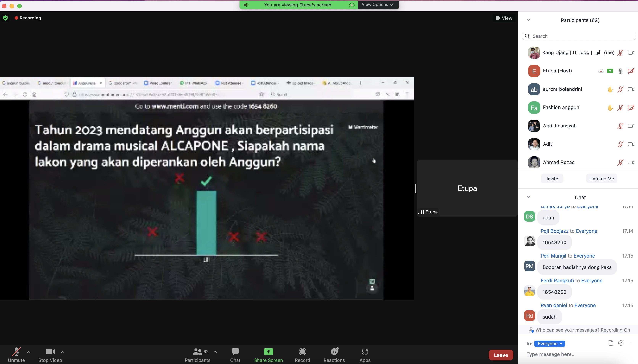638x364 pixels.
Task: Collapse the Participants panel chevron
Action: pyautogui.click(x=528, y=20)
